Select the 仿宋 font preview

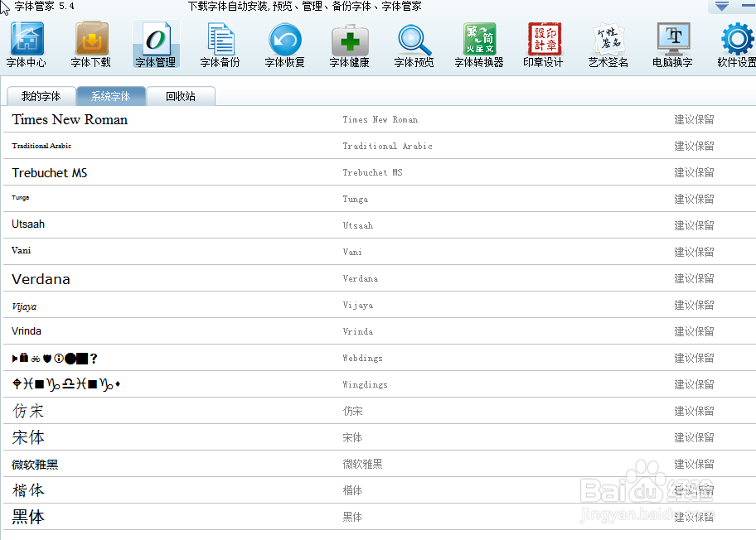point(28,411)
